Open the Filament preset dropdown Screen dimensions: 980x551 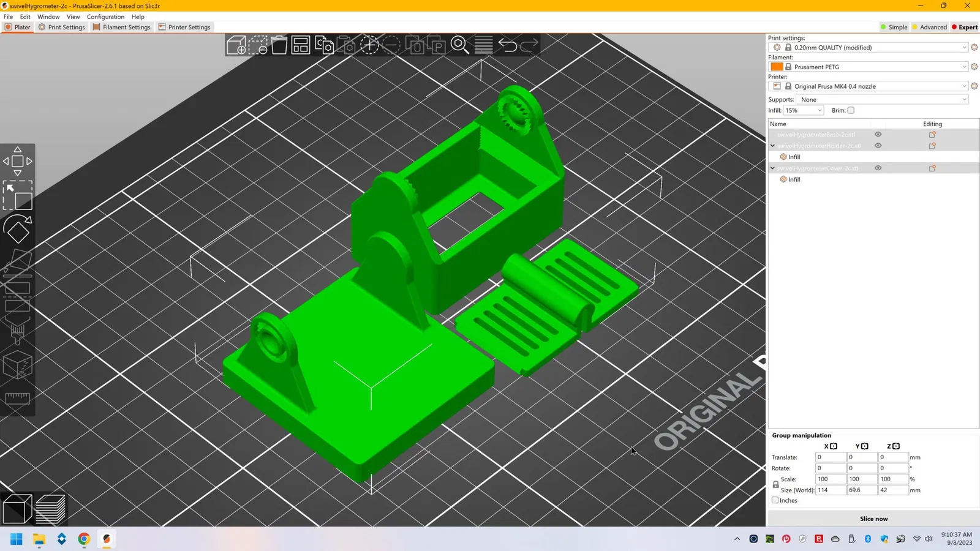pyautogui.click(x=869, y=67)
